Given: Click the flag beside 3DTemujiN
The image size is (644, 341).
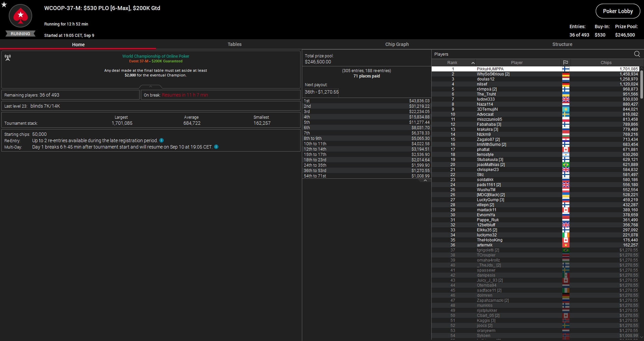Looking at the screenshot, I should pos(566,109).
